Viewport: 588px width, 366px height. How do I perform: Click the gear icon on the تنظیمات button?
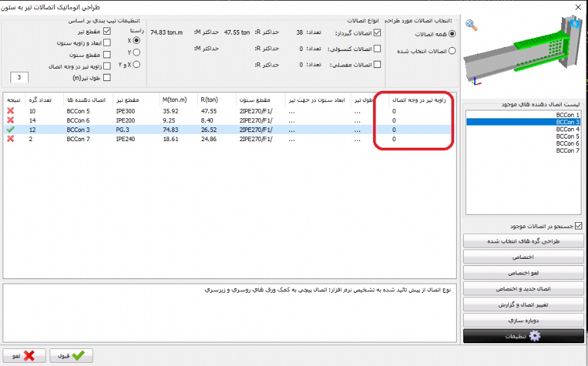[x=535, y=336]
